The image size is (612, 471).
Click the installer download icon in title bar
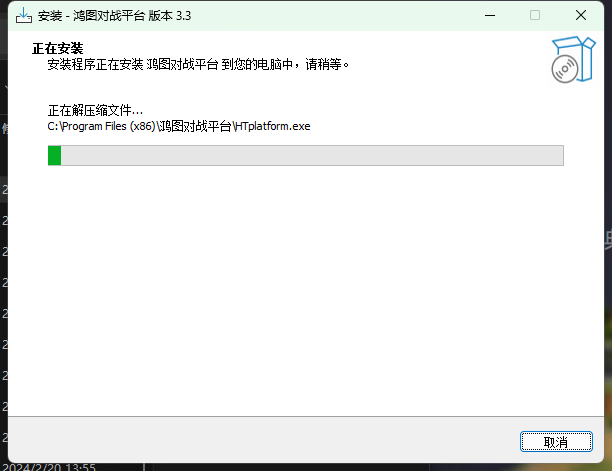(x=24, y=16)
